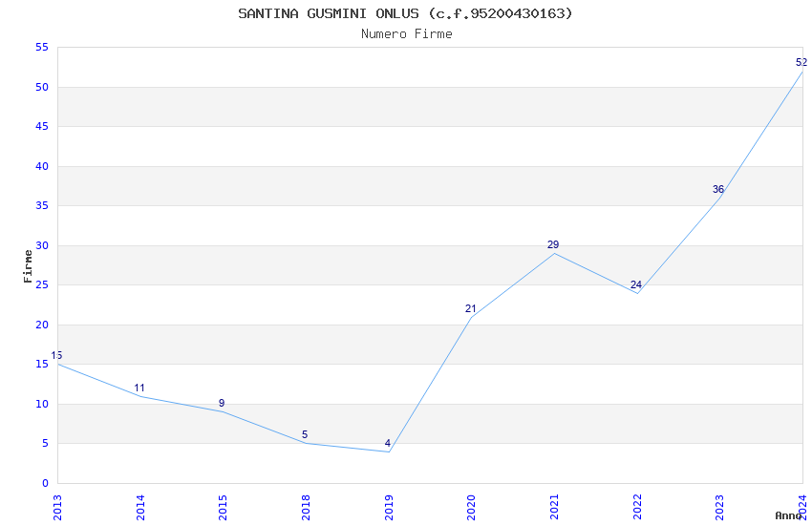The width and height of the screenshot is (812, 525).
Task: Click the data label 24 for 2022
Action: click(636, 284)
